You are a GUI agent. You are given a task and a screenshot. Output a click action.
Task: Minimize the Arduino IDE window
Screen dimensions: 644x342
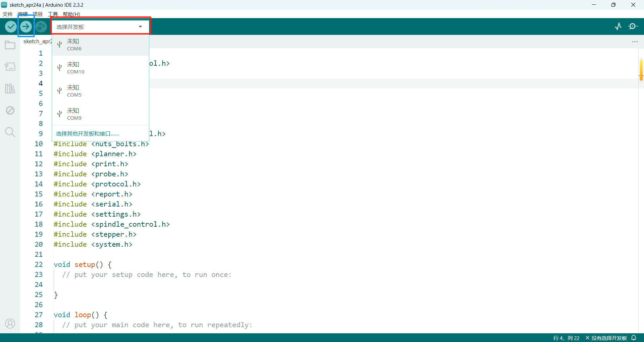[594, 5]
